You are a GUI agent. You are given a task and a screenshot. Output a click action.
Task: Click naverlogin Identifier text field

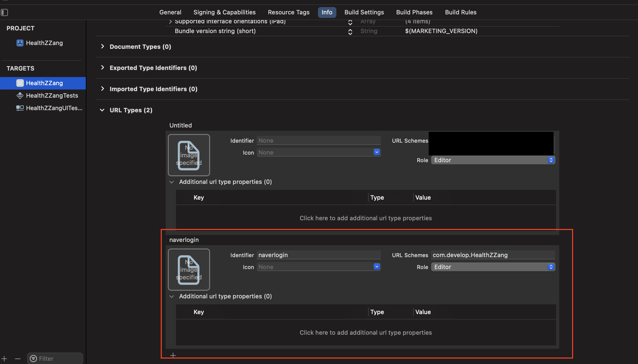tap(318, 255)
